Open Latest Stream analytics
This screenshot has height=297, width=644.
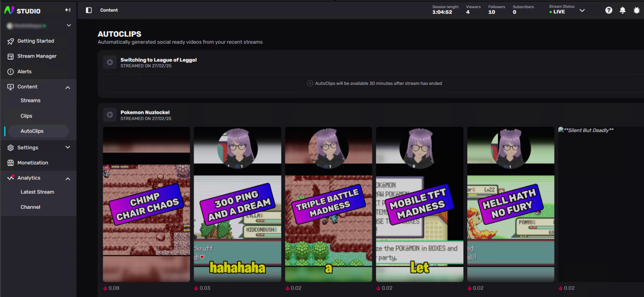point(37,192)
